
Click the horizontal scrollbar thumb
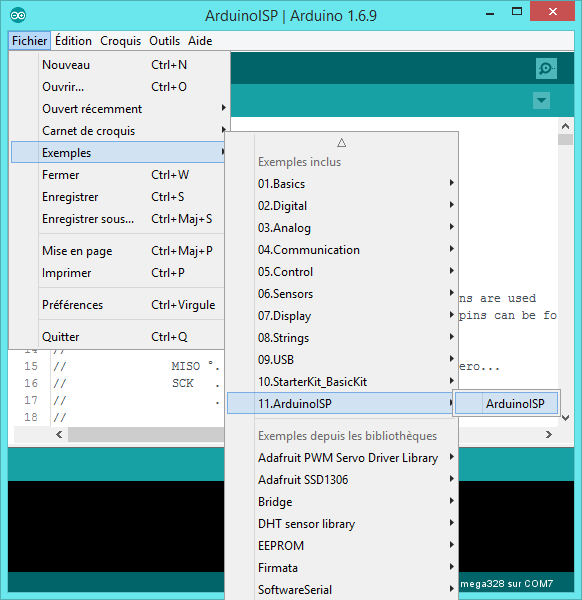[x=146, y=435]
